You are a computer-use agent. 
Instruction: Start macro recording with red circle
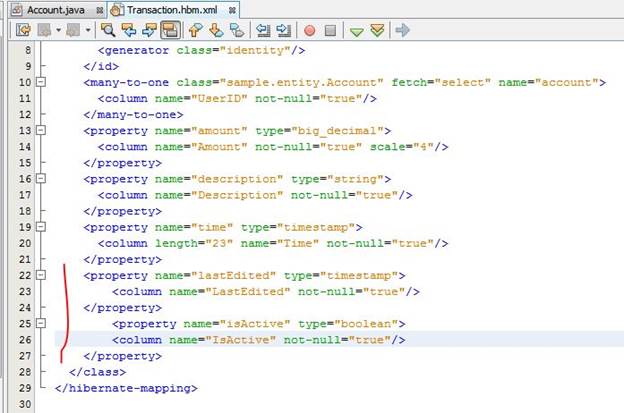[310, 31]
